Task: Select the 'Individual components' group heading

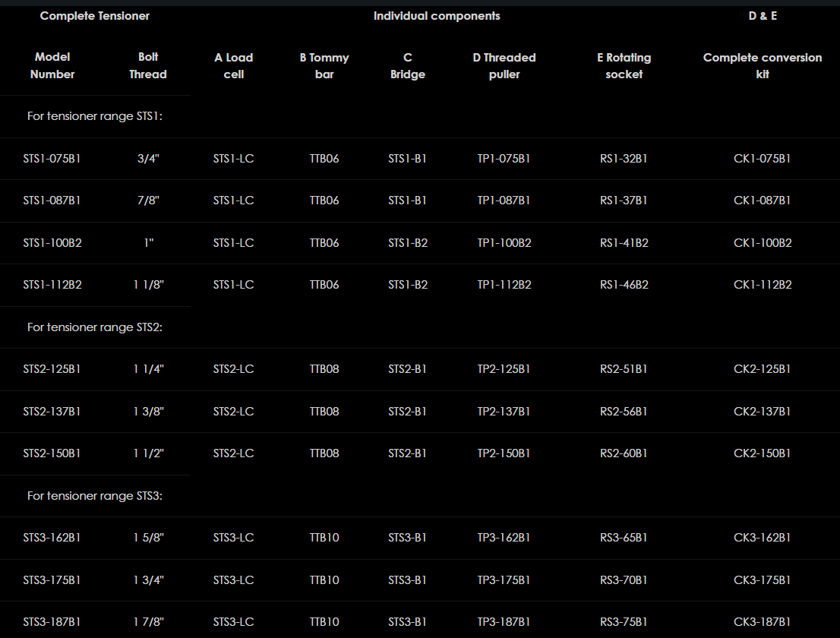Action: [x=437, y=16]
